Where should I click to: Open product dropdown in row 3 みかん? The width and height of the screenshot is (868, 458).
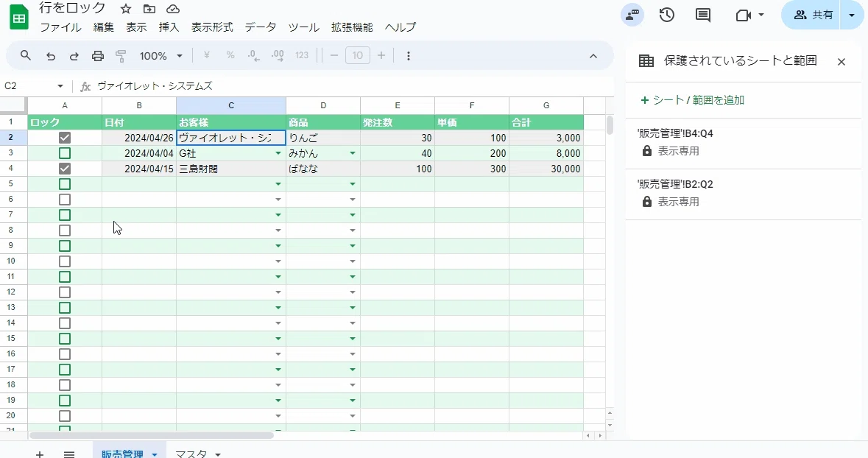point(353,153)
